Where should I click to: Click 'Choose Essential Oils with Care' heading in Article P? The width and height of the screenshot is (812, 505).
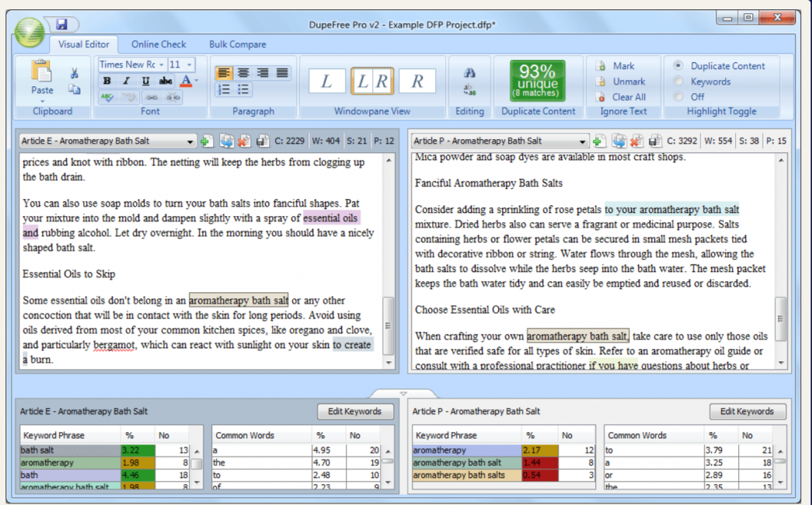pyautogui.click(x=485, y=310)
